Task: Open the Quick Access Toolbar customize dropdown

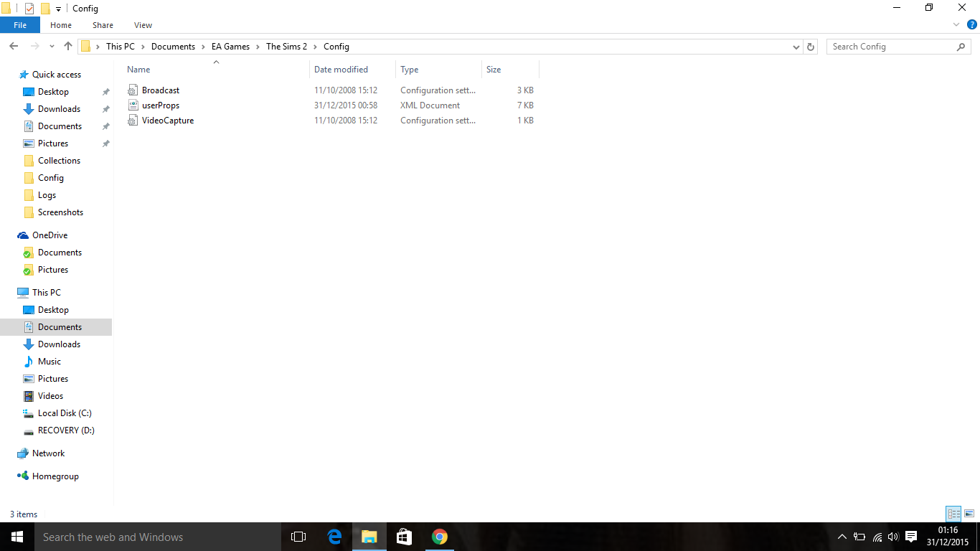Action: click(x=58, y=9)
